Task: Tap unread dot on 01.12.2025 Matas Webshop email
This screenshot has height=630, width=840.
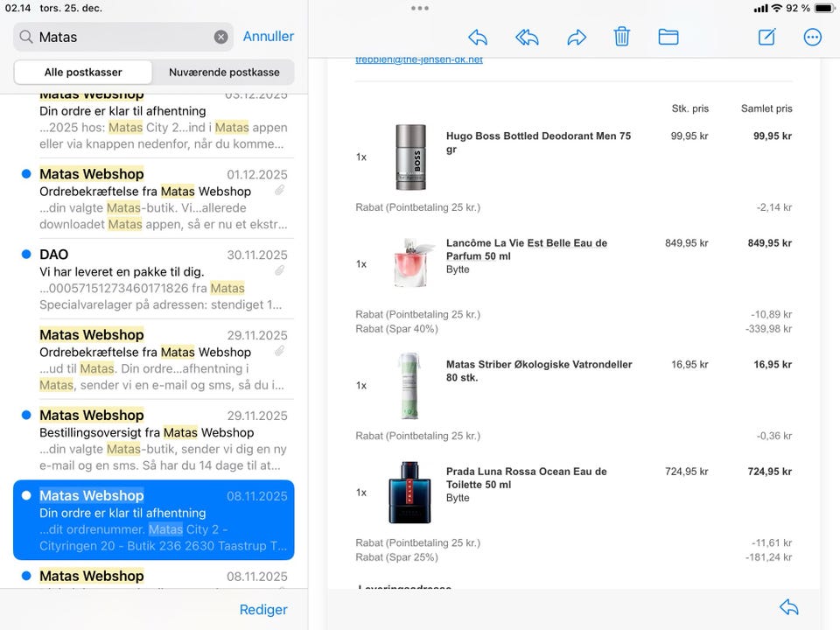Action: (25, 173)
